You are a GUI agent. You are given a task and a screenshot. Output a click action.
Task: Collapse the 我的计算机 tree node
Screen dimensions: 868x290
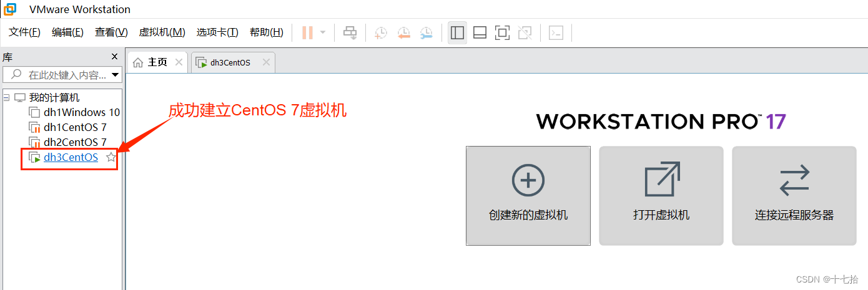(6, 98)
